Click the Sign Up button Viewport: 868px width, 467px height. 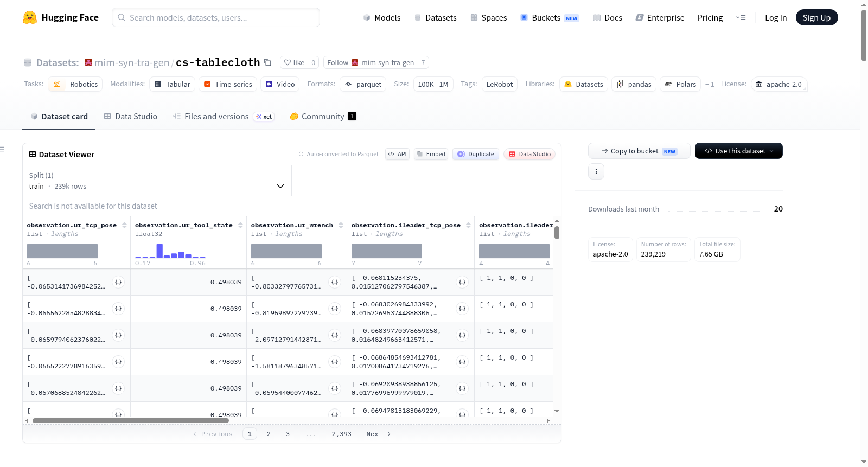tap(816, 17)
